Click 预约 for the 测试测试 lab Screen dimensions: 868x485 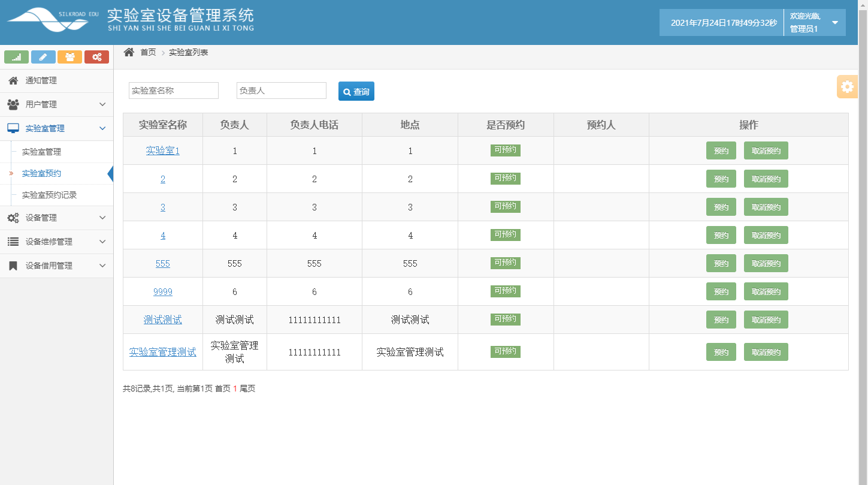(x=721, y=320)
